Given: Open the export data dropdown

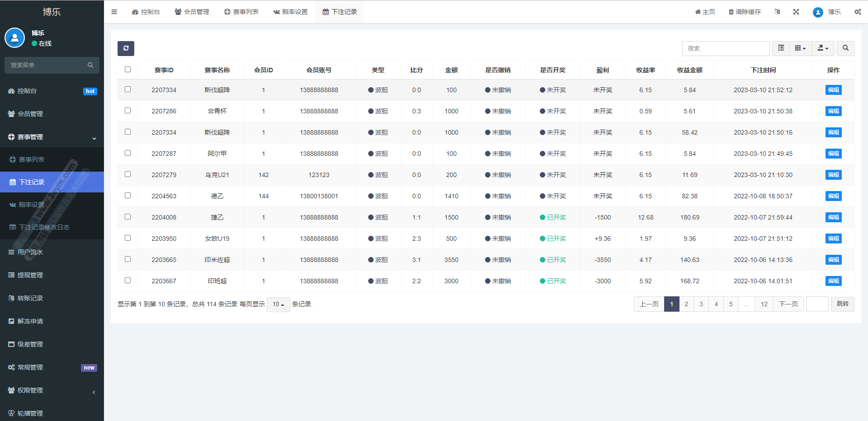Looking at the screenshot, I should (823, 48).
